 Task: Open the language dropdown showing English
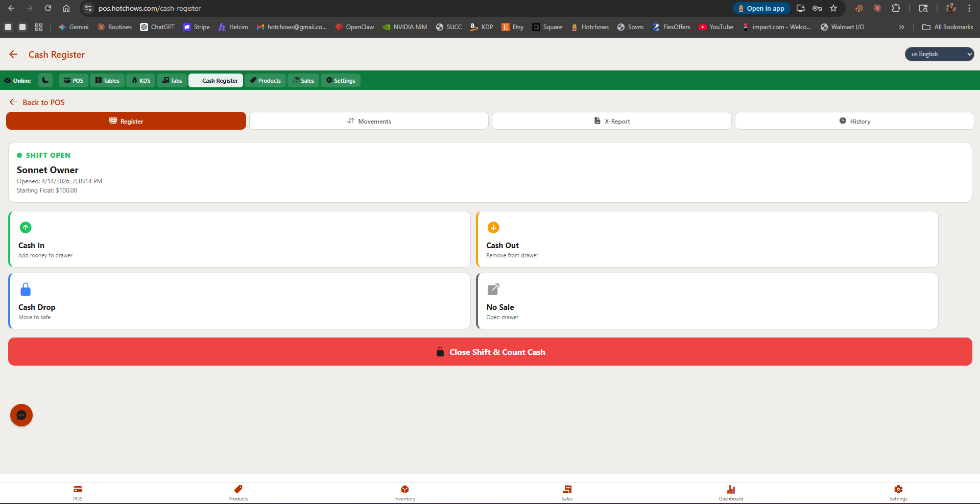click(939, 54)
